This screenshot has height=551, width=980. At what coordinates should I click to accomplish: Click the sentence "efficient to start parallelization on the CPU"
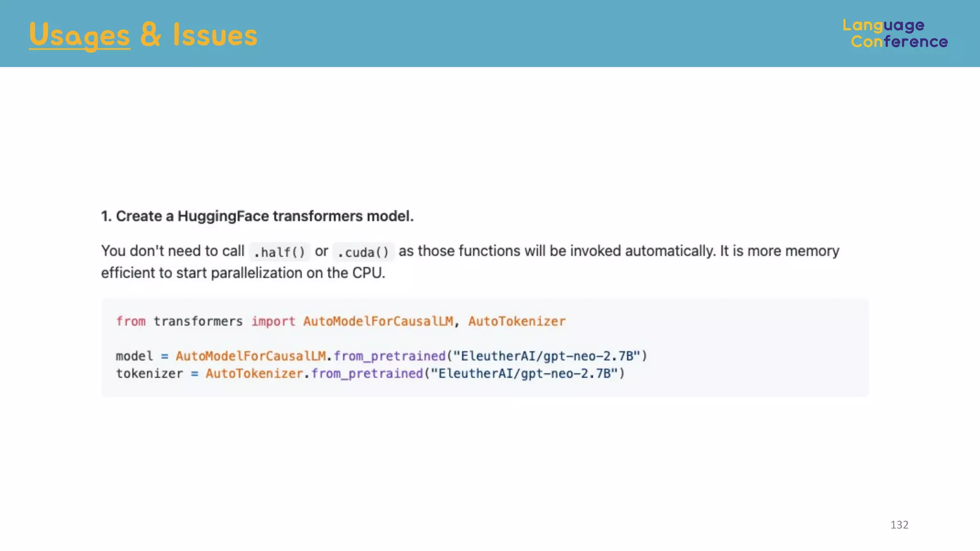243,273
